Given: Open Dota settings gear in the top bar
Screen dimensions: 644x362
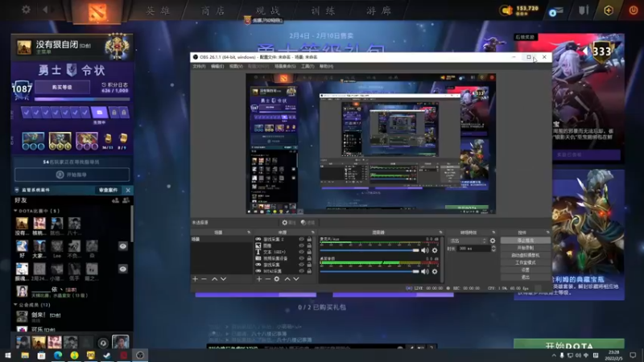Looking at the screenshot, I should point(26,10).
